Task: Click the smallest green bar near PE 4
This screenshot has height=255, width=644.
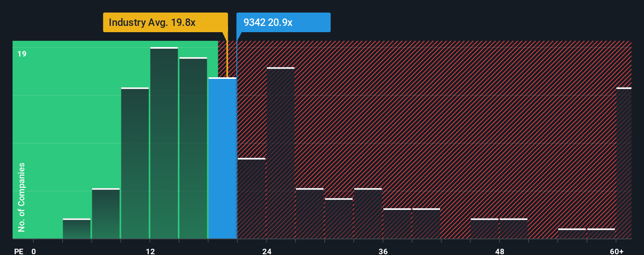Action: [77, 229]
